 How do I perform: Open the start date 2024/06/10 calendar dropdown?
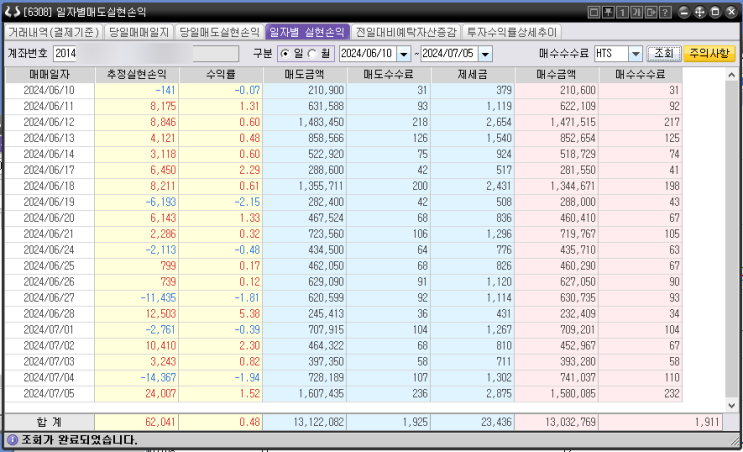coord(404,54)
